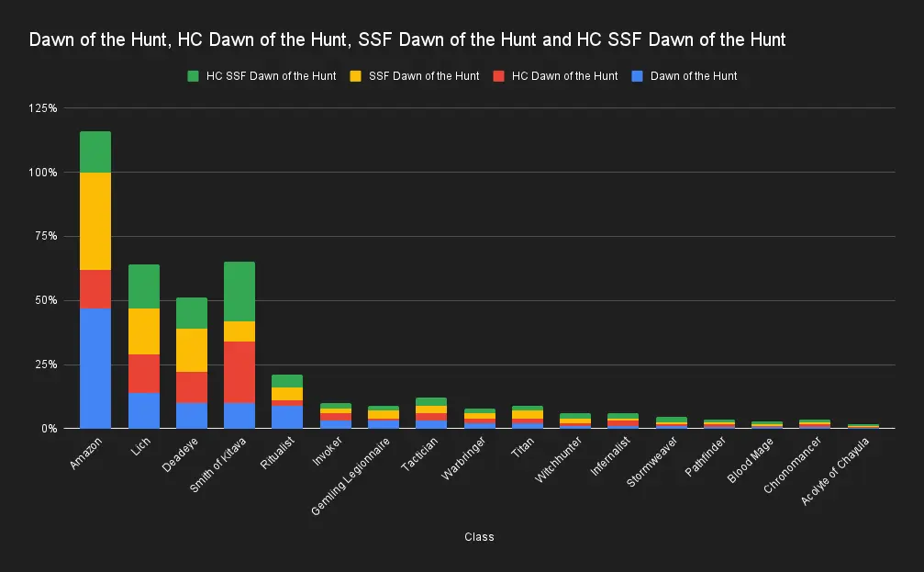Click the green segment of Amazon bar
Image resolution: width=924 pixels, height=572 pixels.
[95, 151]
